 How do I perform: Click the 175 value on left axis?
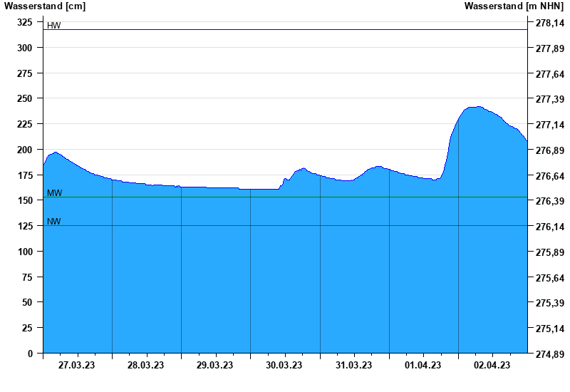pos(25,175)
